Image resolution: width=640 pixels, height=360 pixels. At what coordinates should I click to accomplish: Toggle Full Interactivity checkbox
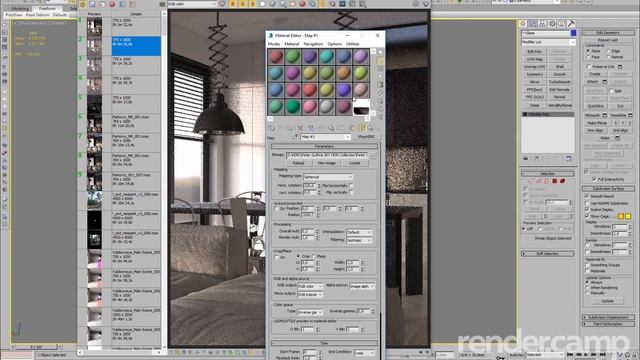[594, 179]
